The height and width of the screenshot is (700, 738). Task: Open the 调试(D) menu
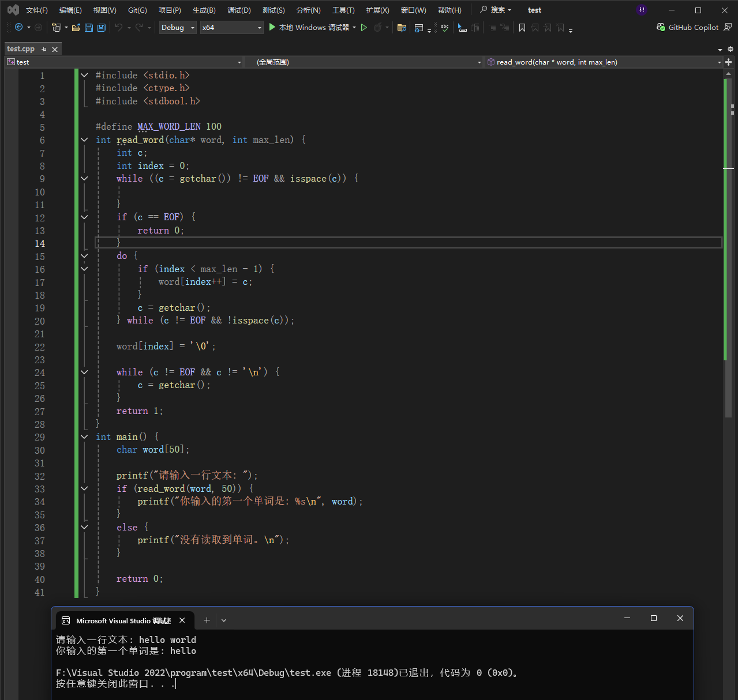pos(239,10)
